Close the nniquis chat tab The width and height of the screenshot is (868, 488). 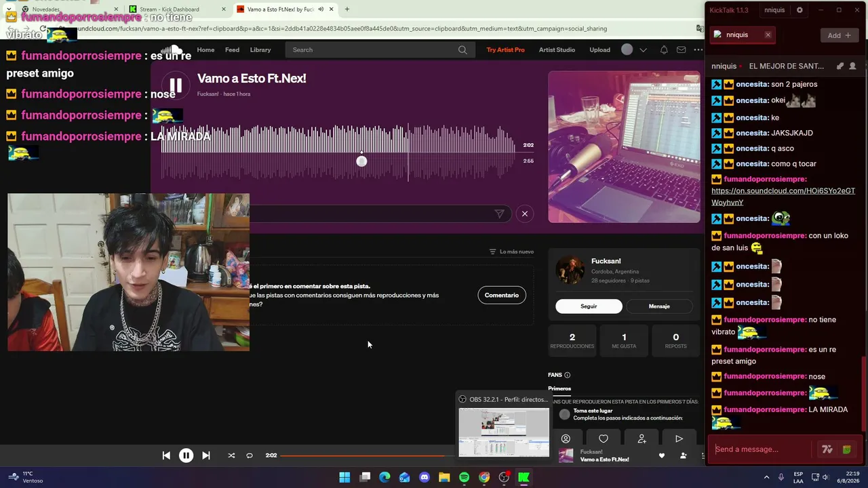(768, 35)
